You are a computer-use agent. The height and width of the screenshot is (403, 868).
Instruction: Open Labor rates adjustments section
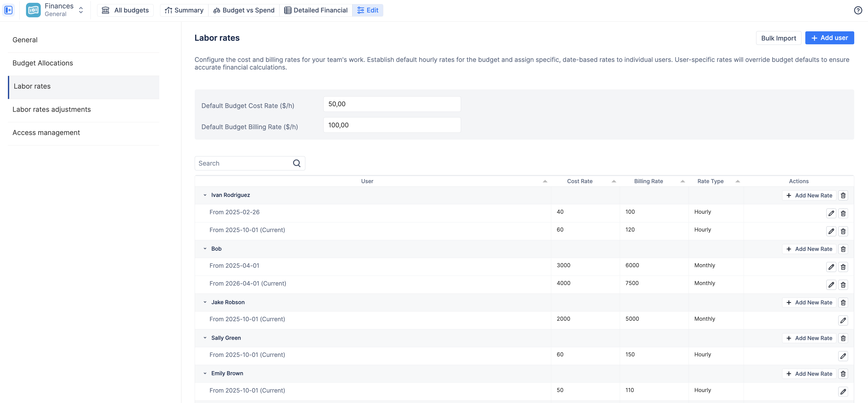[x=51, y=110]
